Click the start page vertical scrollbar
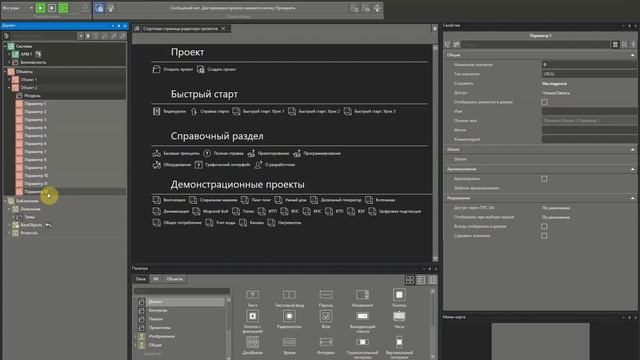Screen dimensions: 640x360 click(x=435, y=153)
